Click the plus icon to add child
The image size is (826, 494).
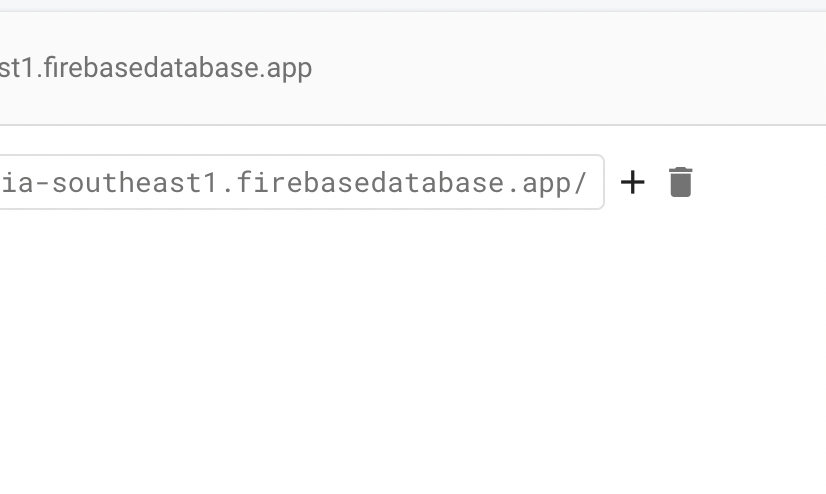coord(632,182)
